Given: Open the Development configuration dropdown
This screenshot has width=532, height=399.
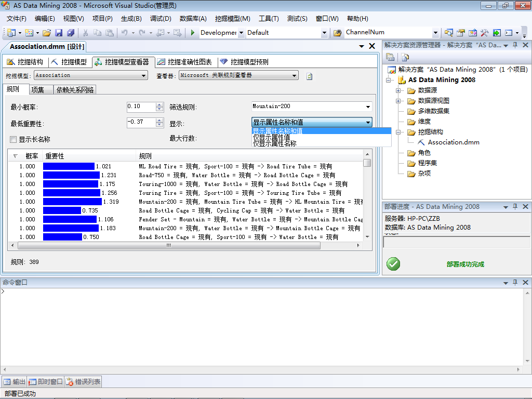Looking at the screenshot, I should [241, 33].
